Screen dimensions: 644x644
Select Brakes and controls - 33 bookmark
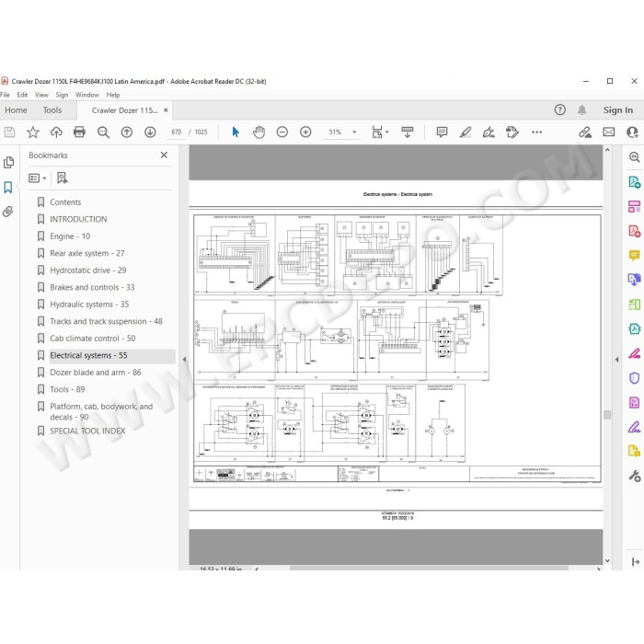92,287
